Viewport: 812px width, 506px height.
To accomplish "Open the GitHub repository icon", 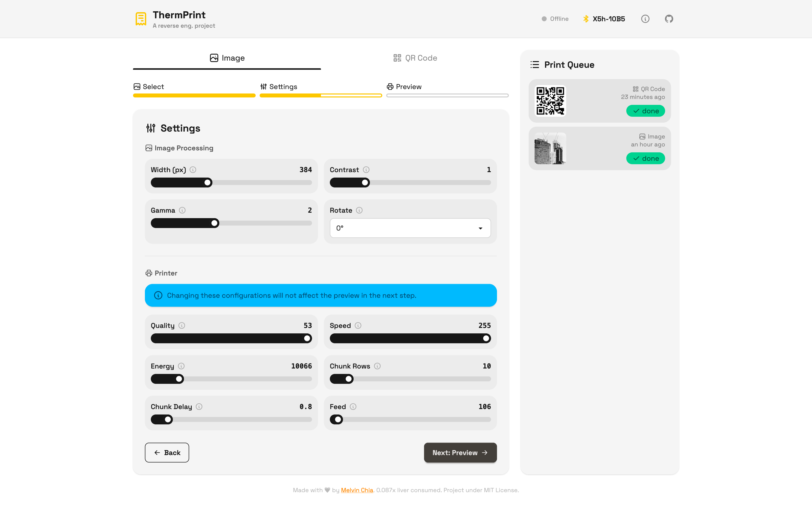I will (x=669, y=19).
